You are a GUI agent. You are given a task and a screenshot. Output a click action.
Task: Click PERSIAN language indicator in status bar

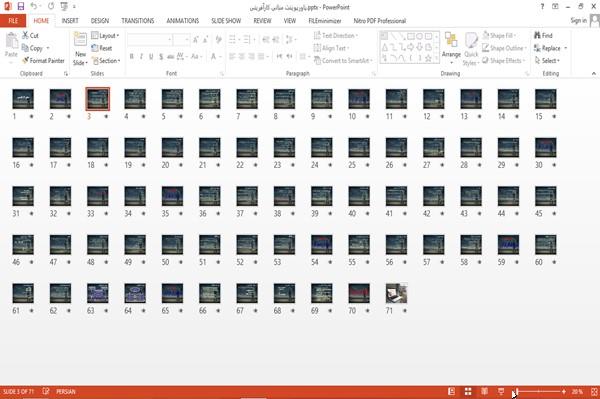pyautogui.click(x=66, y=391)
